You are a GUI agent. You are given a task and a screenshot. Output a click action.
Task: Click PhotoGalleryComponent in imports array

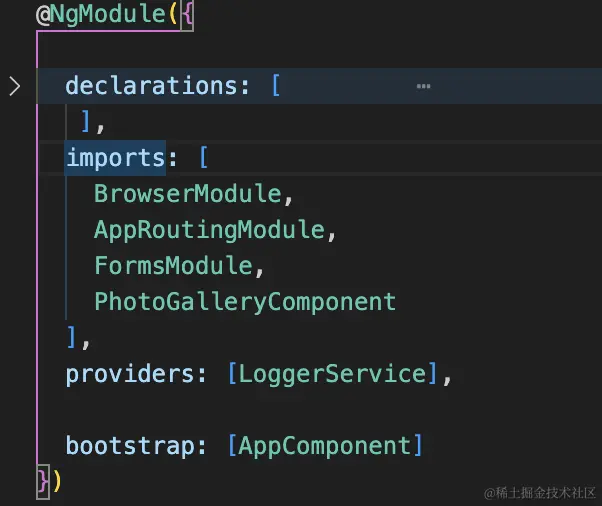(x=245, y=301)
